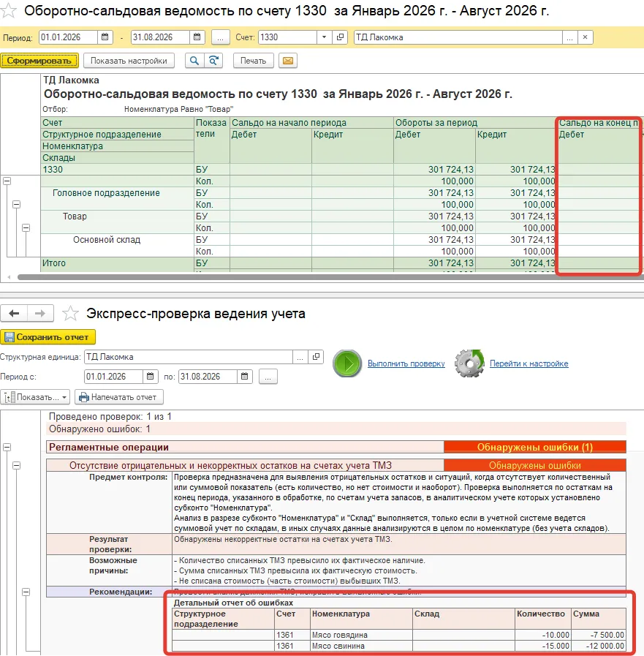The height and width of the screenshot is (656, 644).
Task: Open period selection ellipsis button next to Счет
Action: tap(220, 37)
